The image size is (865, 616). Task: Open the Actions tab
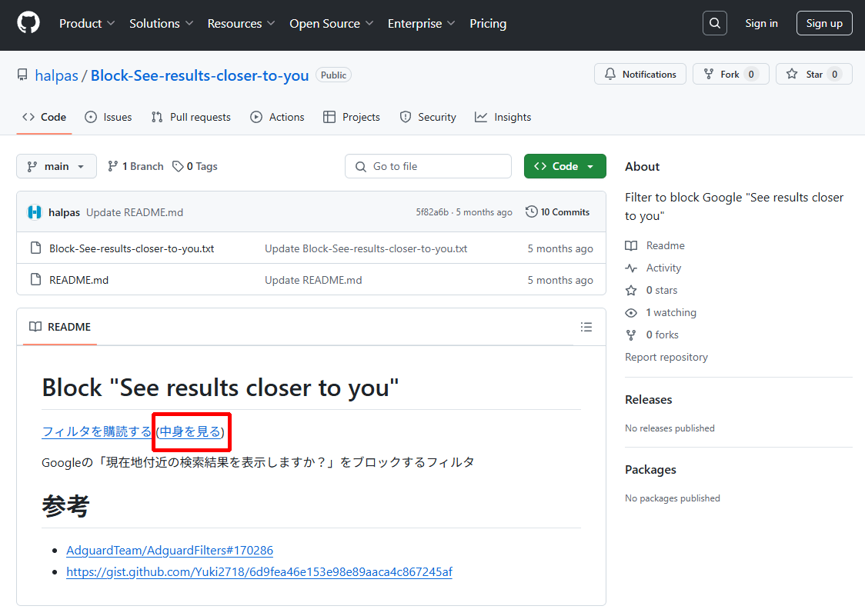(x=277, y=117)
